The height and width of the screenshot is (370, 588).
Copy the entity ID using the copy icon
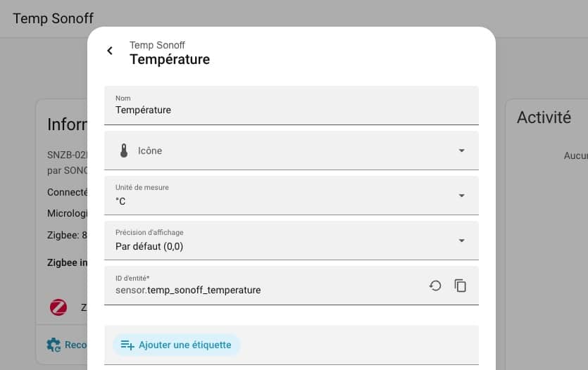[461, 286]
